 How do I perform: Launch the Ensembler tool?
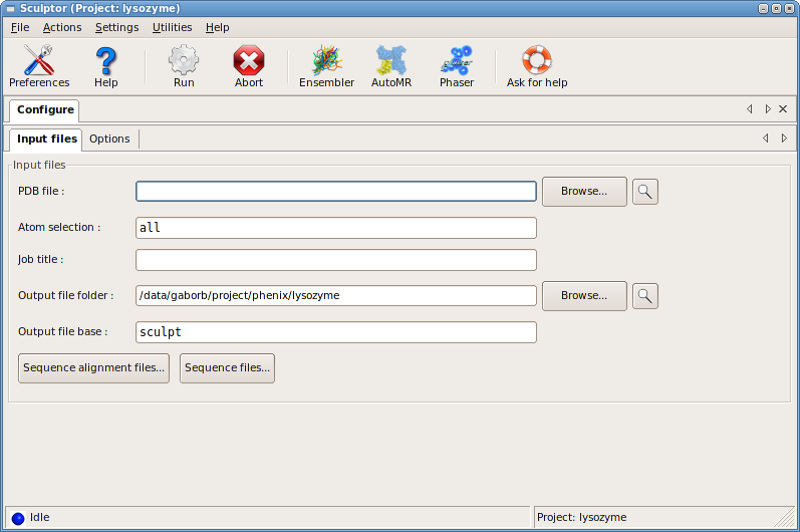[x=326, y=67]
